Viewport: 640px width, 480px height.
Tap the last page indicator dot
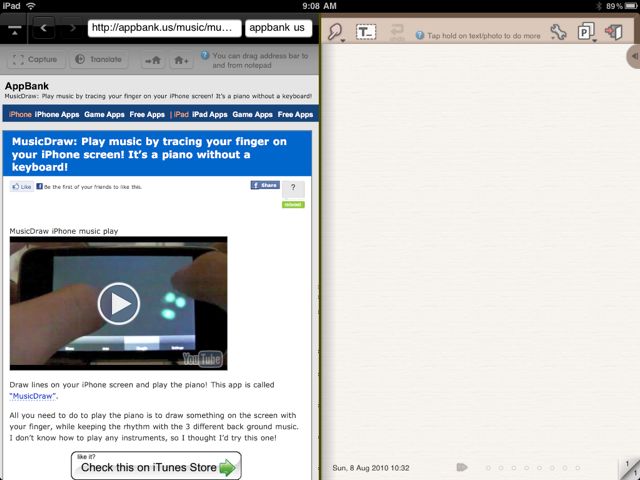pyautogui.click(x=578, y=468)
